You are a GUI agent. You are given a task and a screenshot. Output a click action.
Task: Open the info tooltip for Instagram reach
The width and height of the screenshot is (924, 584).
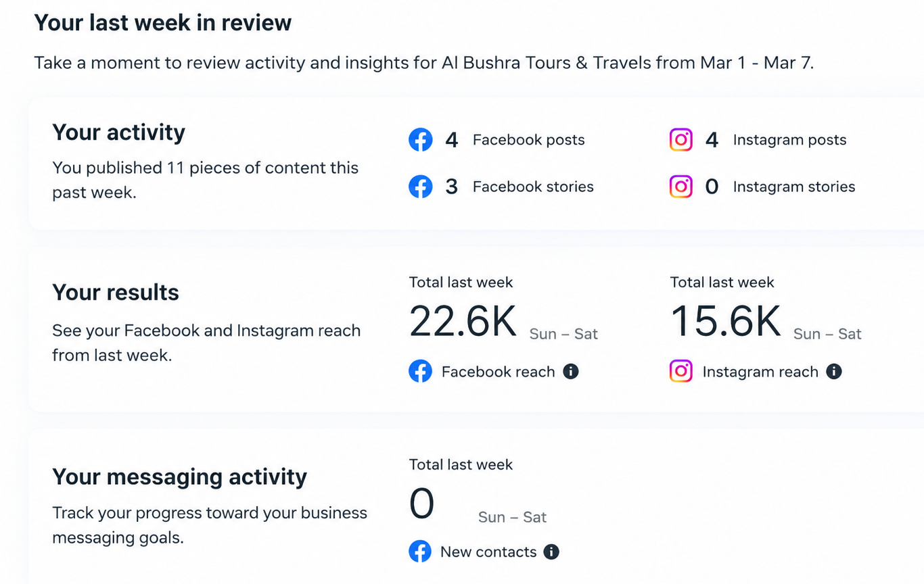click(x=834, y=372)
